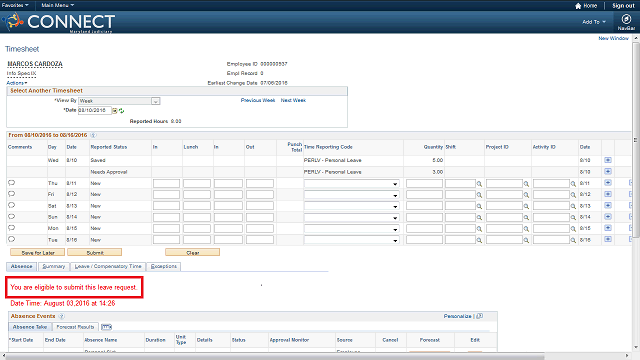The height and width of the screenshot is (360, 640).
Task: Click Out field for Mon 8/15
Action: [x=260, y=229]
